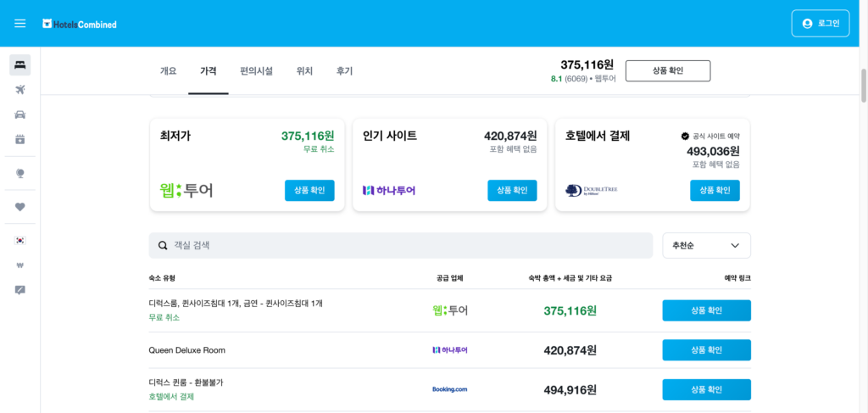Click the 493,036원 price text
Image resolution: width=868 pixels, height=413 pixels.
pyautogui.click(x=713, y=151)
